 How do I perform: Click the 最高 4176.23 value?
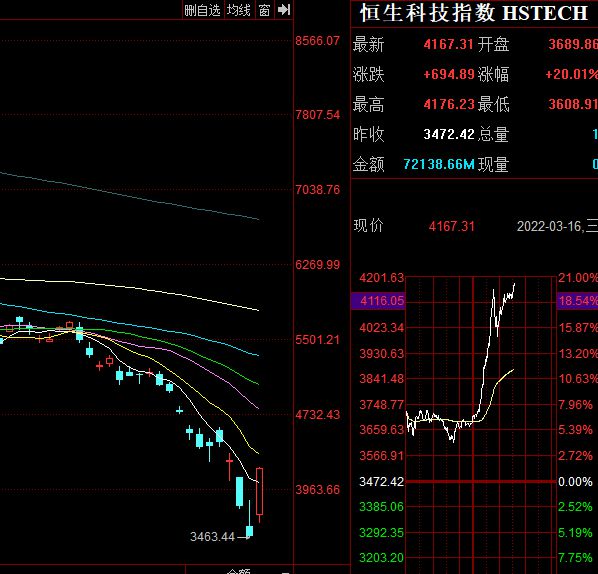(448, 104)
